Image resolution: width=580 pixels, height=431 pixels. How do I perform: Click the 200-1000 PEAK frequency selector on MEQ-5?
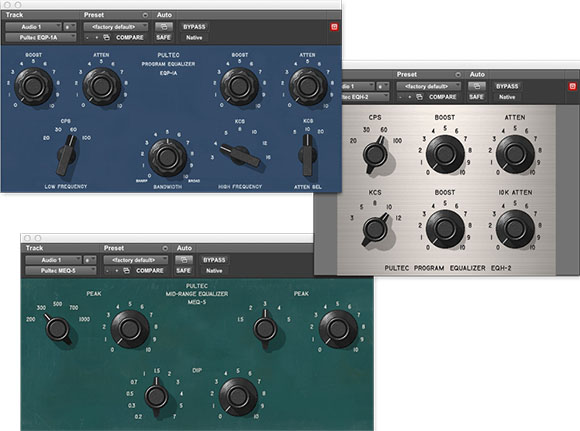point(58,329)
